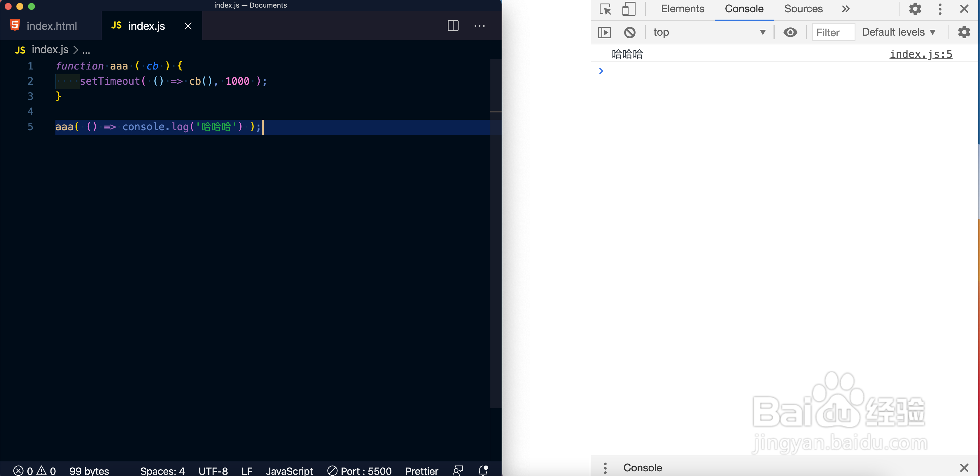This screenshot has height=476, width=980.
Task: Toggle the device toolbar icon
Action: click(629, 9)
